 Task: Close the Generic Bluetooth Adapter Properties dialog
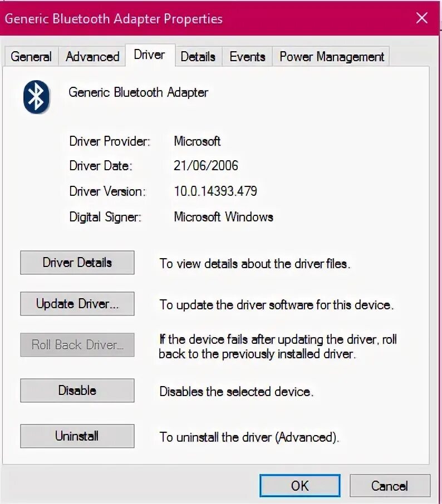[x=421, y=18]
